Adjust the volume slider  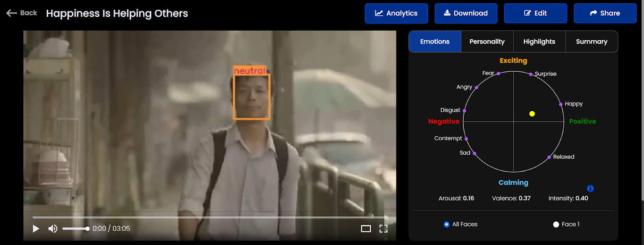click(x=76, y=228)
